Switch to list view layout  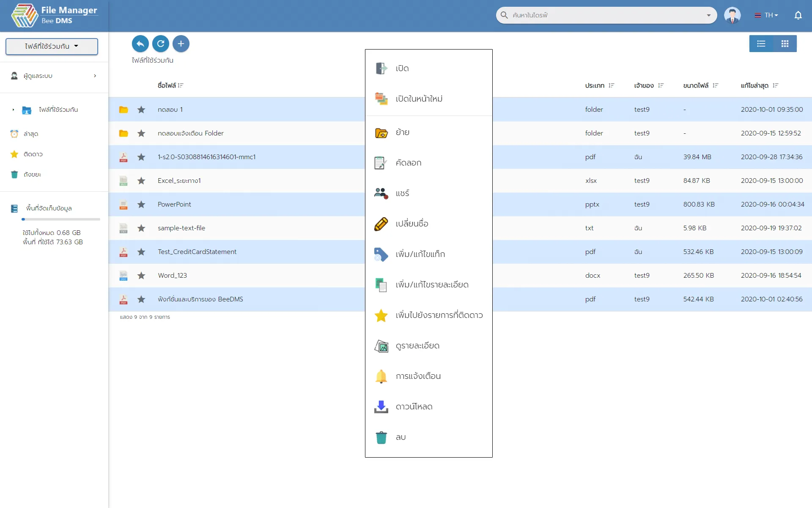click(761, 44)
